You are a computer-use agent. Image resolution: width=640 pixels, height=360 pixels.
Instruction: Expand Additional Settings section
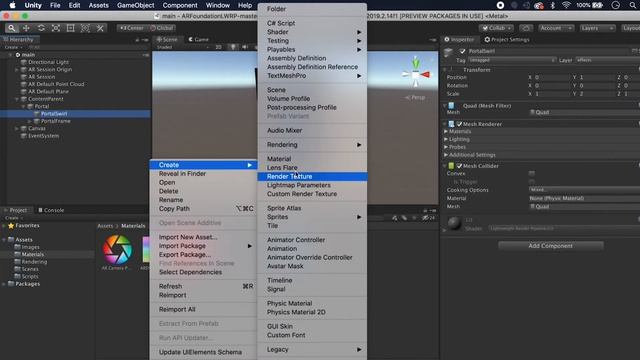coord(446,155)
